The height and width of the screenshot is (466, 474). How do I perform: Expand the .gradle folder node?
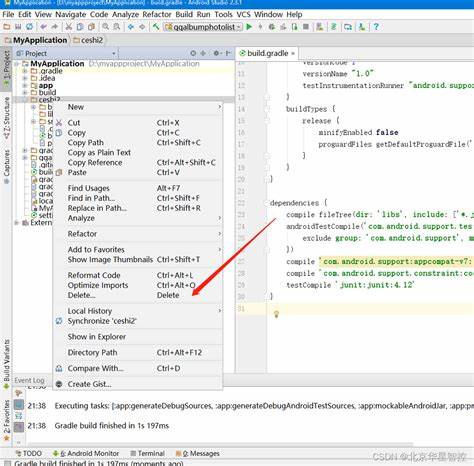coord(25,71)
